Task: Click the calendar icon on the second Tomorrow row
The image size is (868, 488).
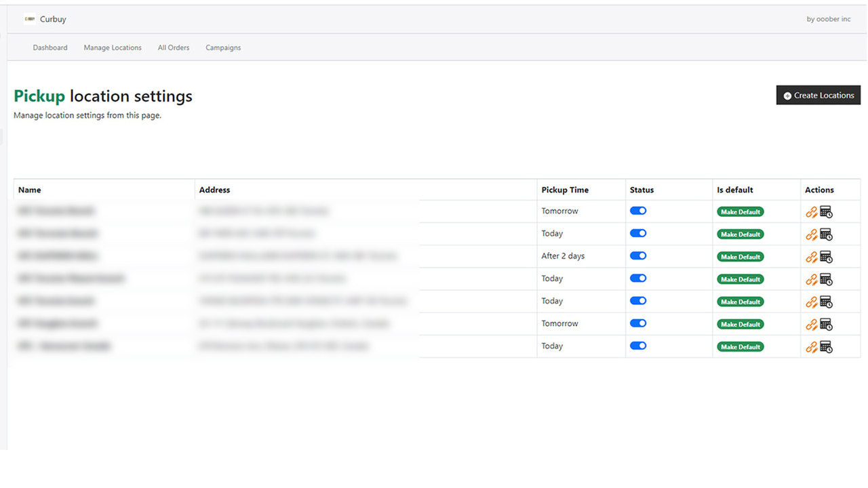Action: pyautogui.click(x=826, y=324)
